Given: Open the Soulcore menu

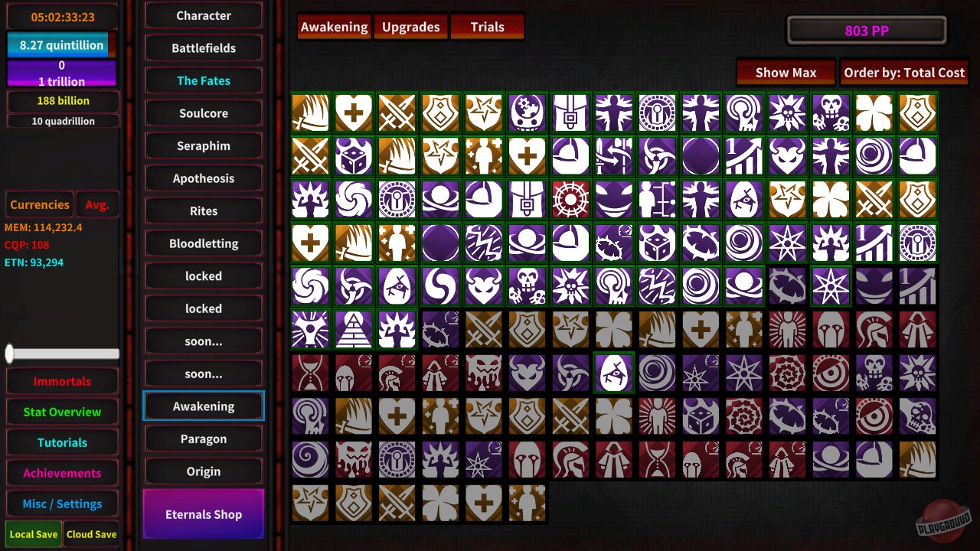Looking at the screenshot, I should click(x=204, y=113).
